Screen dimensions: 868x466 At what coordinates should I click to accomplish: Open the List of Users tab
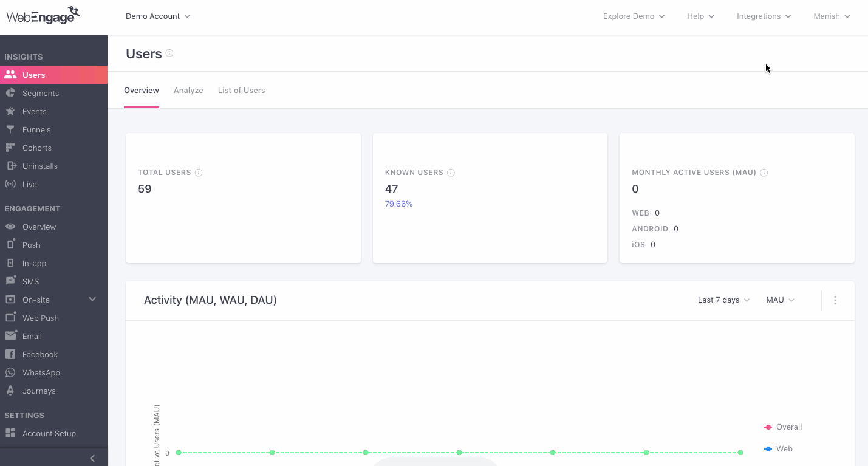coord(241,90)
